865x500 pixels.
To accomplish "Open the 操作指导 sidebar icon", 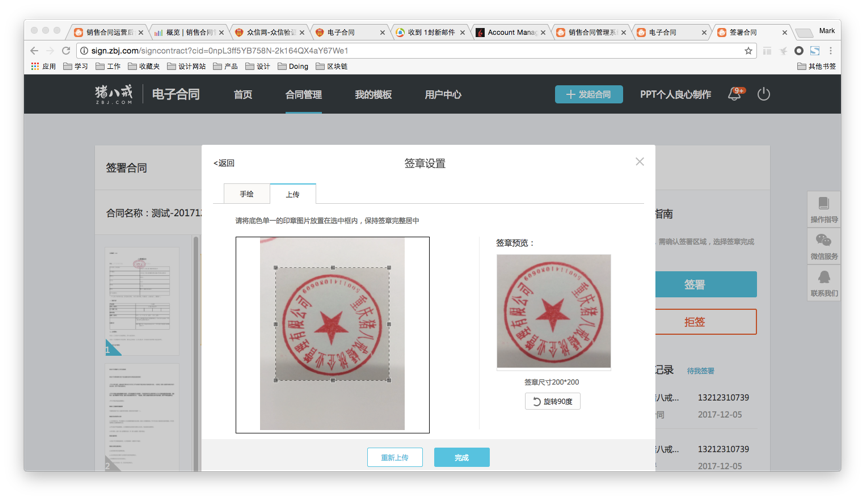I will coord(824,209).
